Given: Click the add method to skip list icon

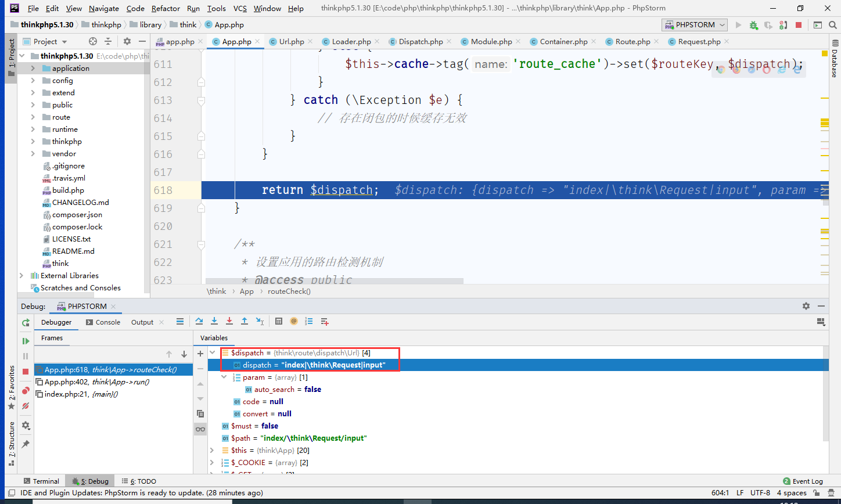Looking at the screenshot, I should point(325,321).
